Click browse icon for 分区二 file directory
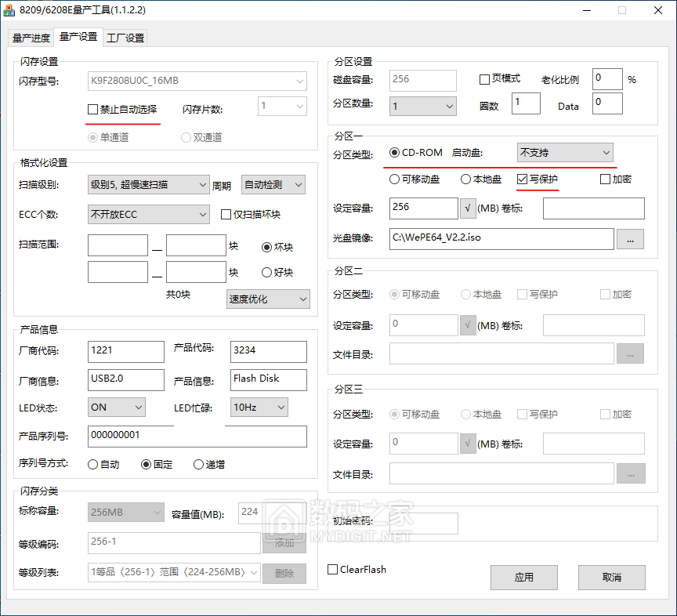Screen dimensions: 677x616 tap(631, 353)
